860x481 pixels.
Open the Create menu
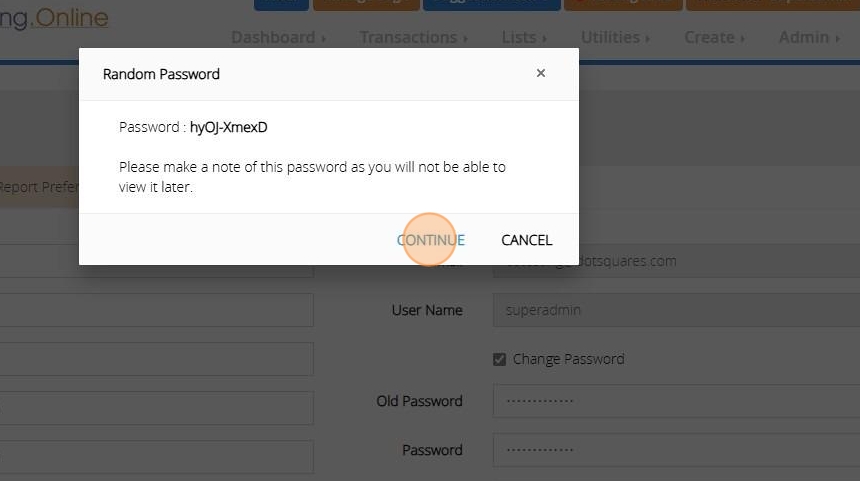point(714,37)
